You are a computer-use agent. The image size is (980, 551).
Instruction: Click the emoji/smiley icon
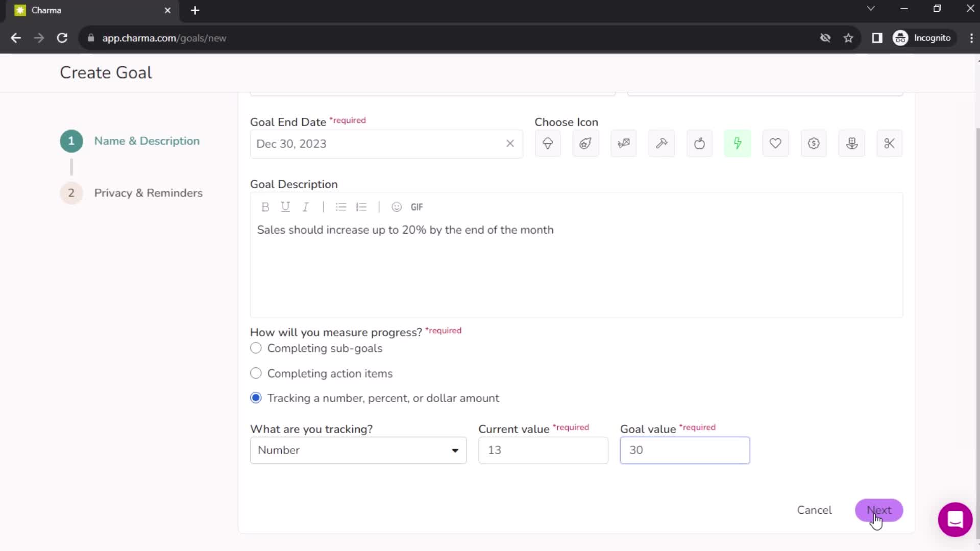click(x=397, y=207)
